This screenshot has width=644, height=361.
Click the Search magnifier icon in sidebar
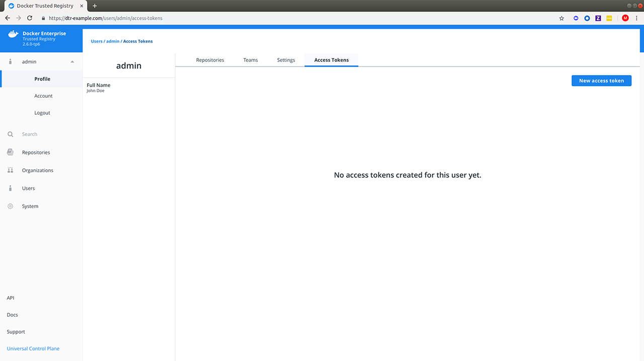click(10, 134)
